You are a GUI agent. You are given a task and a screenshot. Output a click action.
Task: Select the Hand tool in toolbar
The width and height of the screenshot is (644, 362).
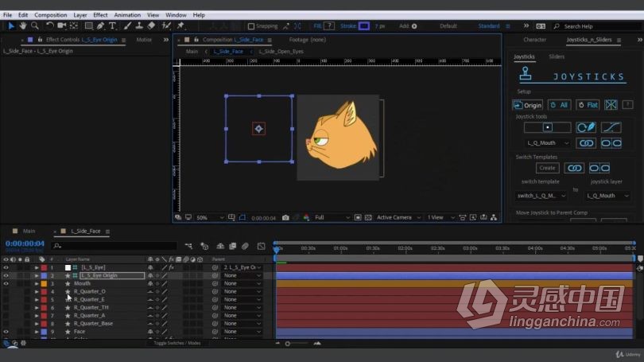[x=22, y=26]
